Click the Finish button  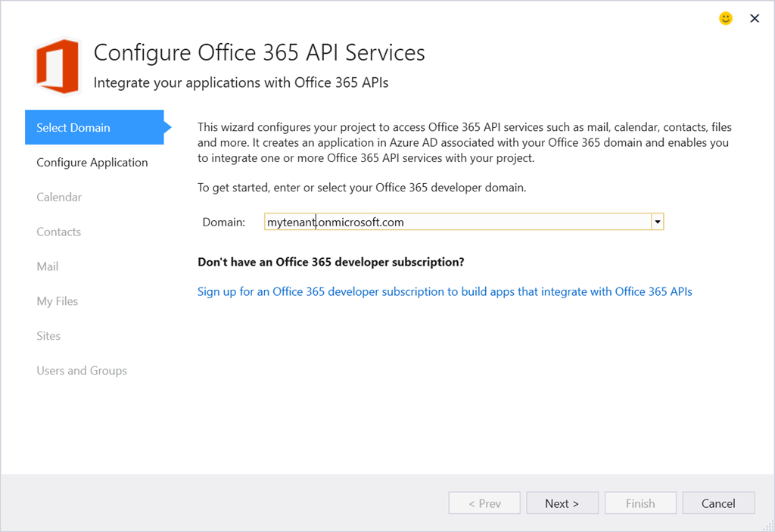[x=640, y=503]
